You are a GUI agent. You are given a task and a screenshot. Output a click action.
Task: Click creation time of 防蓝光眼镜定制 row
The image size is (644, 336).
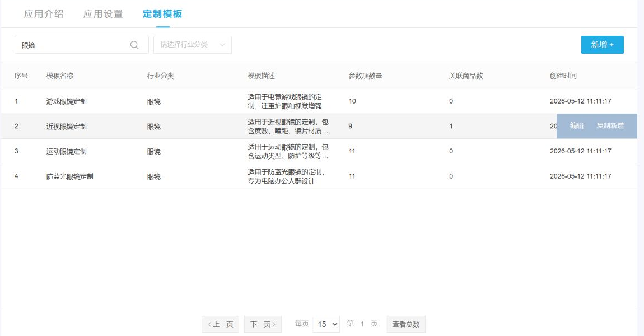click(x=580, y=176)
